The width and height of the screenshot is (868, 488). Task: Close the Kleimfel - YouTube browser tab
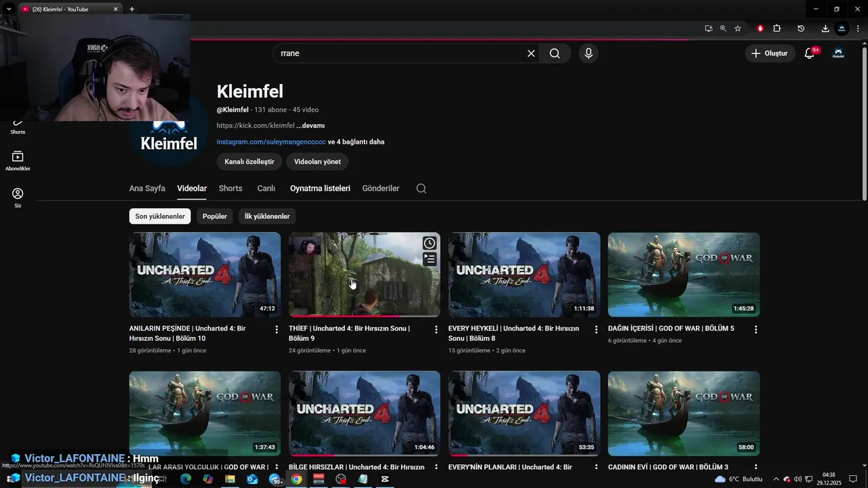(x=115, y=9)
